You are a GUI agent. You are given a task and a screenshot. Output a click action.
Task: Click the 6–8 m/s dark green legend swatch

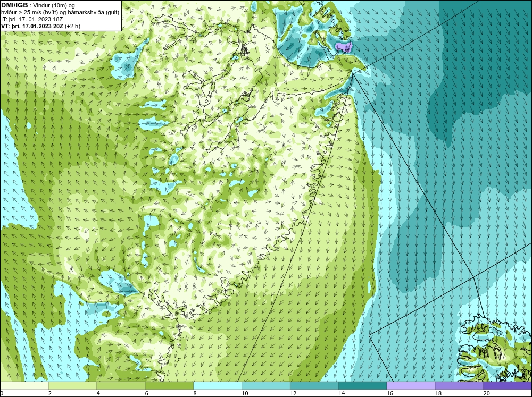pos(169,386)
